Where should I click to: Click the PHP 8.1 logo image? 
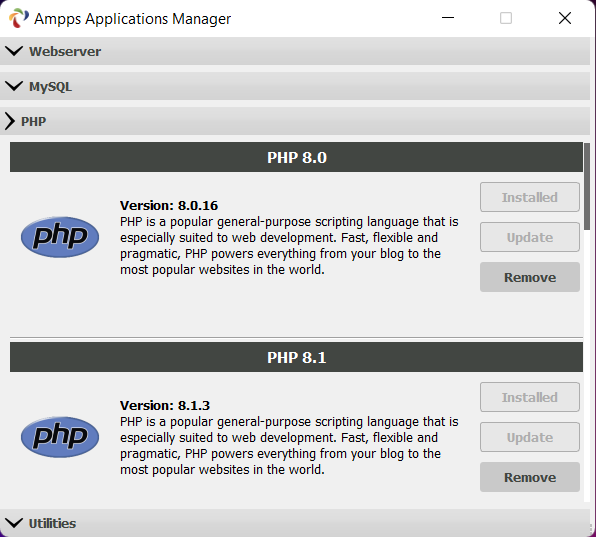pos(60,437)
